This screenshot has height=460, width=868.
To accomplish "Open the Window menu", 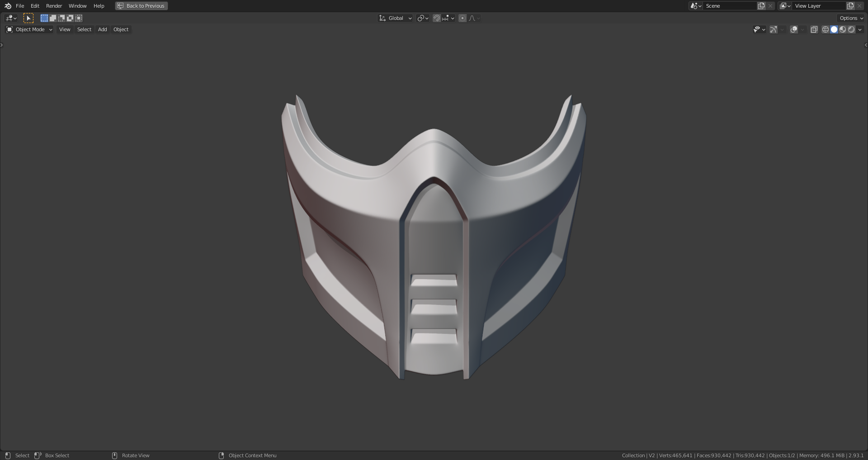I will (x=77, y=6).
